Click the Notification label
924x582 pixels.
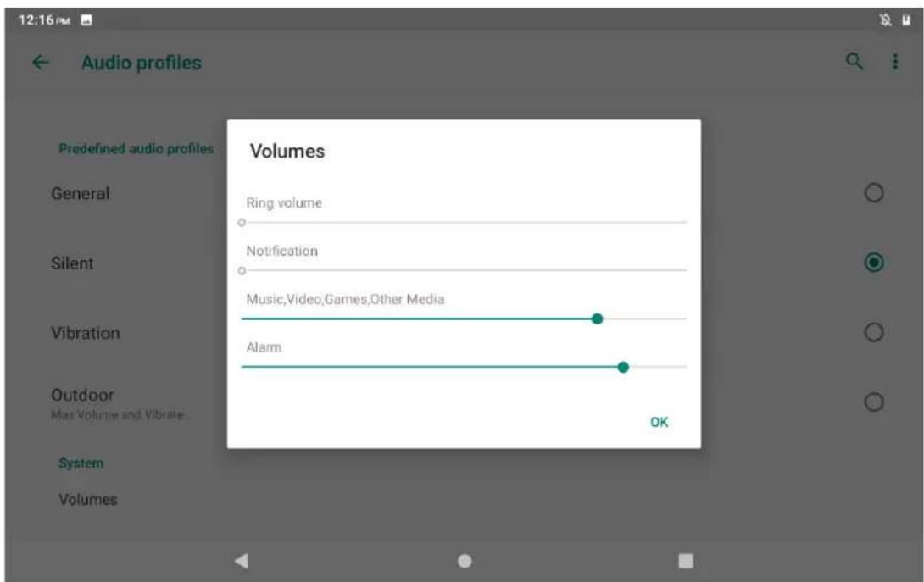click(x=281, y=251)
